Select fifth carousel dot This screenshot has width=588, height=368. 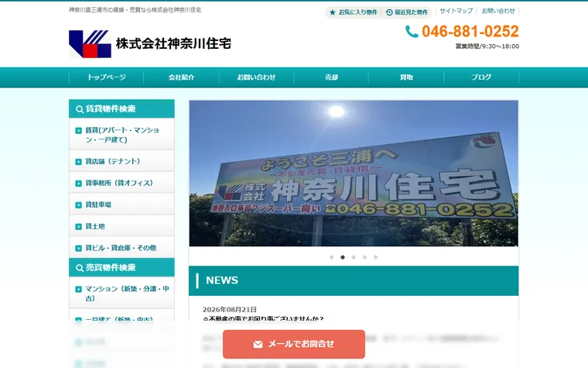(x=375, y=257)
